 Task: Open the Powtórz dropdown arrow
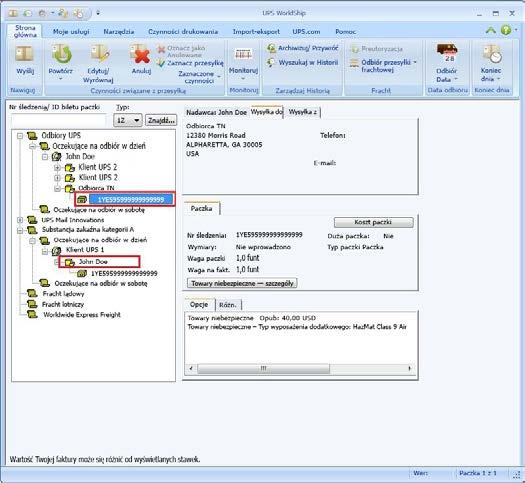61,79
